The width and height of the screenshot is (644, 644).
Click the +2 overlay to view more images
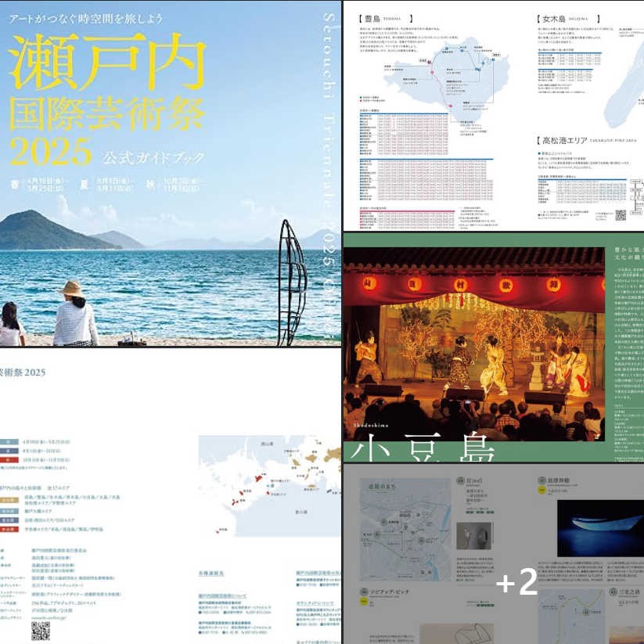click(x=516, y=581)
